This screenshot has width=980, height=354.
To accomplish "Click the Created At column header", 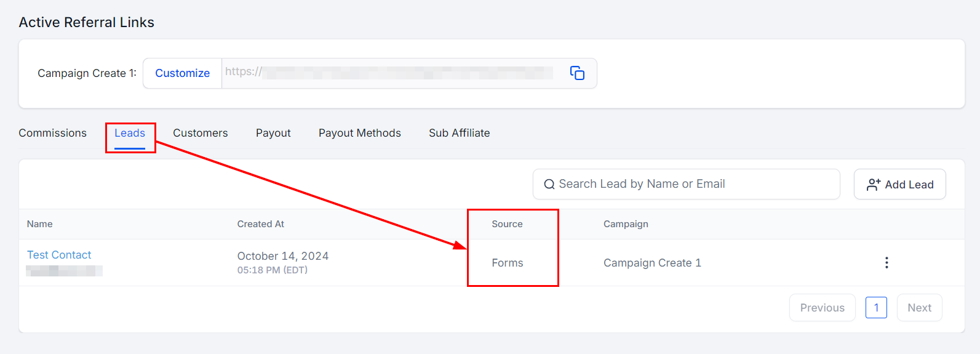I will (x=261, y=224).
